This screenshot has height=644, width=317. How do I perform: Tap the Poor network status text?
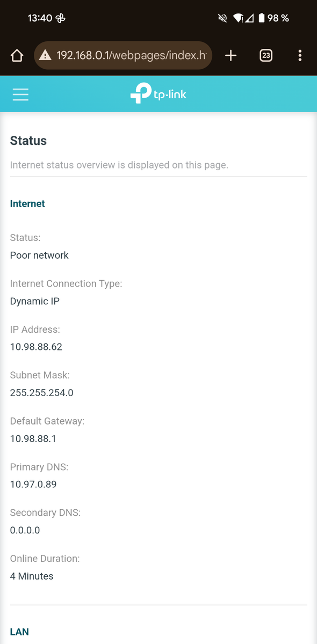click(x=39, y=255)
